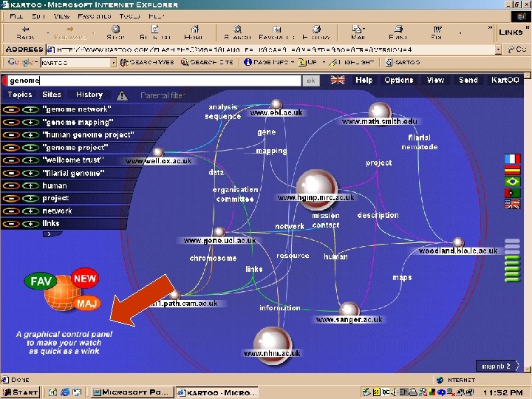Choose the Brazilian flag language
Screen dimensions: 532x399
(x=512, y=181)
